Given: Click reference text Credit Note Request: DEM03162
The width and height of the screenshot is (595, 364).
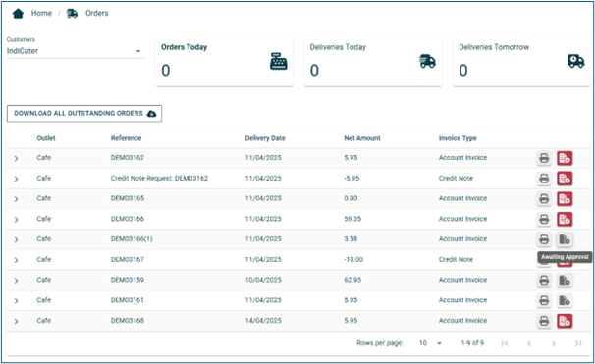Looking at the screenshot, I should pos(159,179).
